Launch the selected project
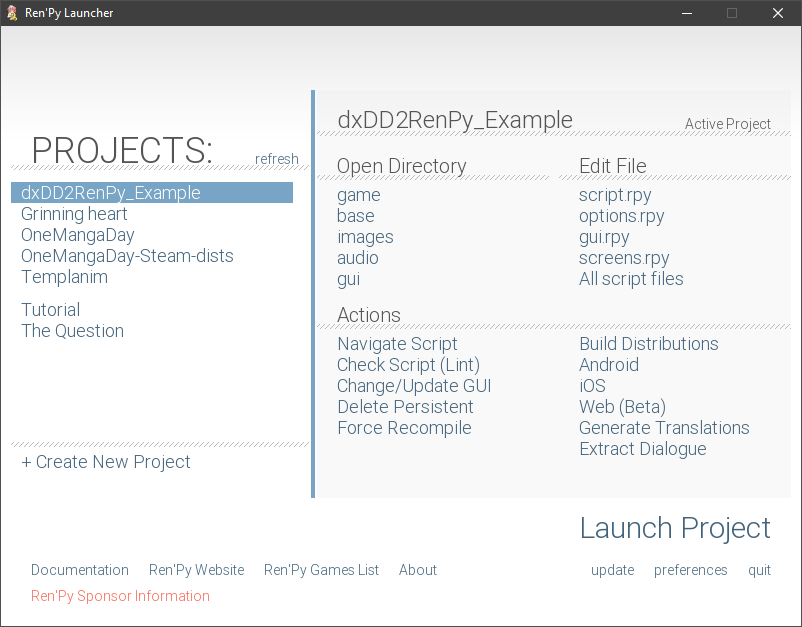This screenshot has width=802, height=627. click(x=675, y=528)
